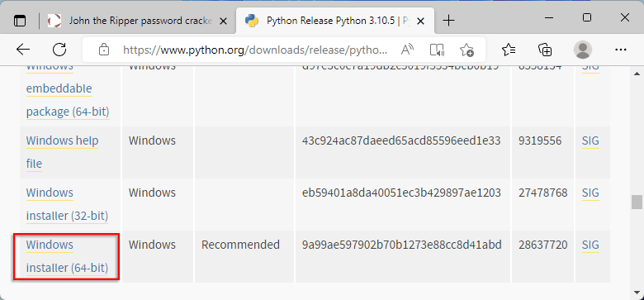The height and width of the screenshot is (300, 644).
Task: Enter Immersive Reader mode
Action: (438, 50)
